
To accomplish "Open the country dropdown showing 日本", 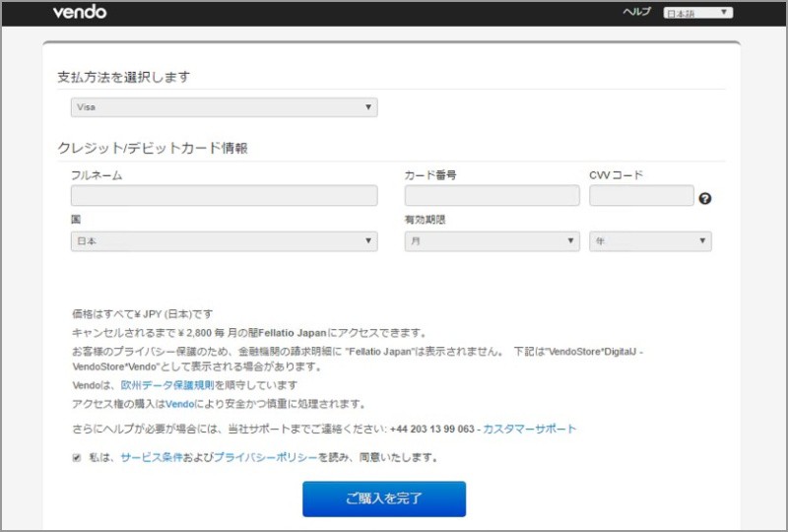I will point(224,241).
